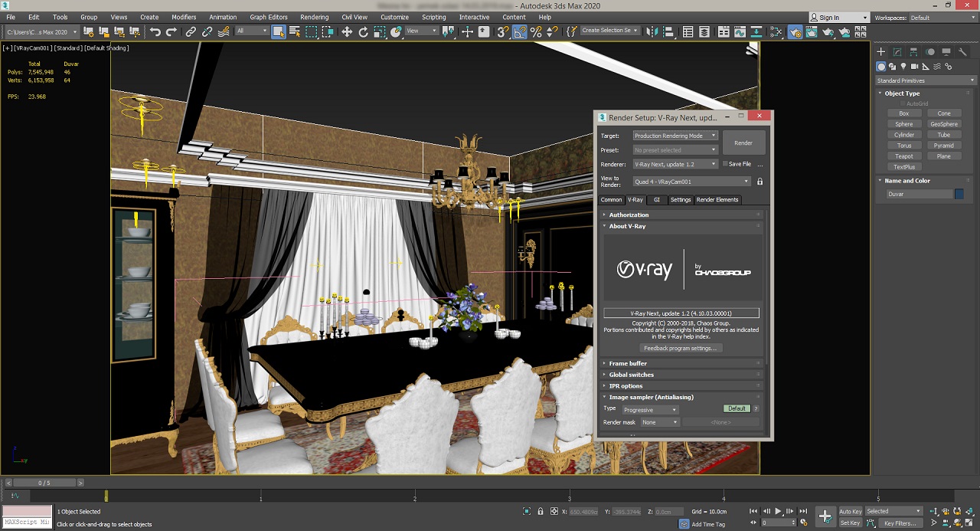Viewport: 980px width, 531px height.
Task: Click the Select and Link icon
Action: pyautogui.click(x=191, y=31)
